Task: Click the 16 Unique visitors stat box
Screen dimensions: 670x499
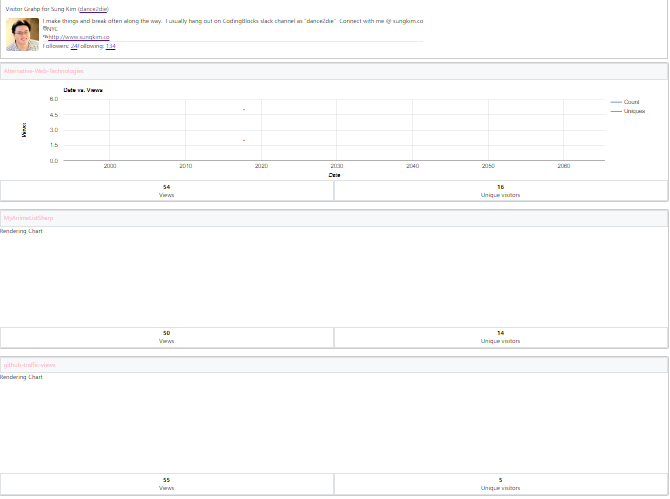Action: pos(500,190)
